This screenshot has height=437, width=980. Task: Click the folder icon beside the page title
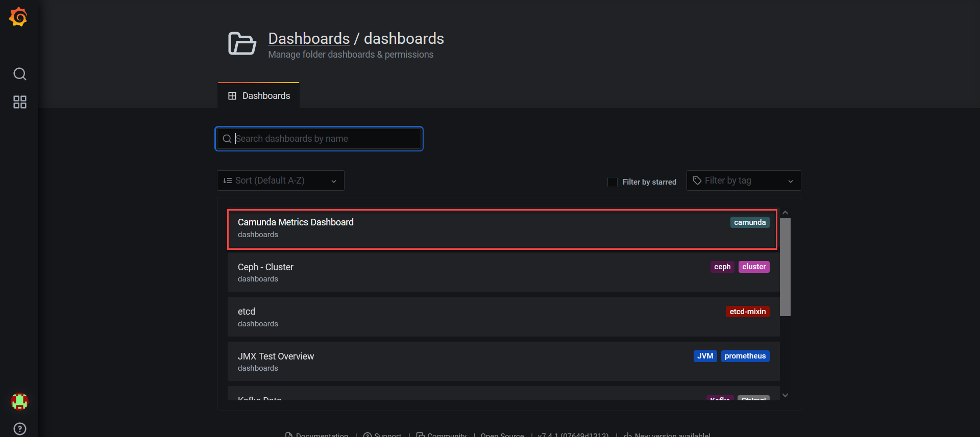242,43
